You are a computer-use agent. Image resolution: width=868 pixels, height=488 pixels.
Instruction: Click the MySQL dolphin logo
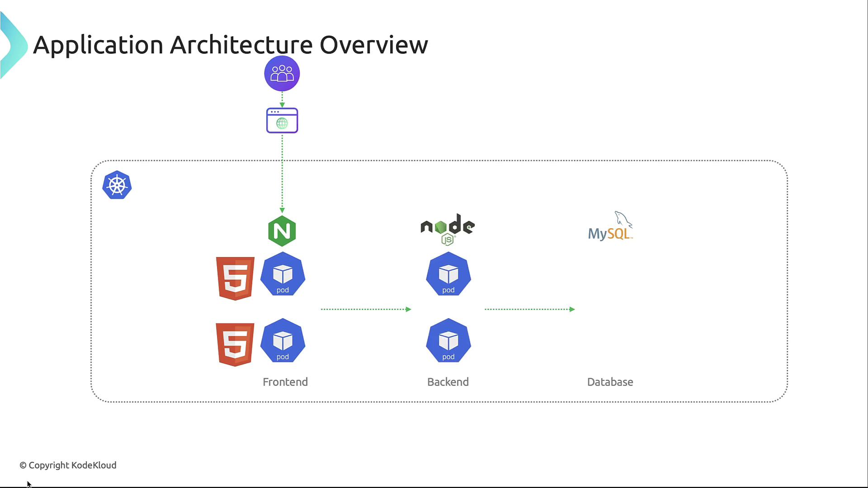tap(610, 227)
